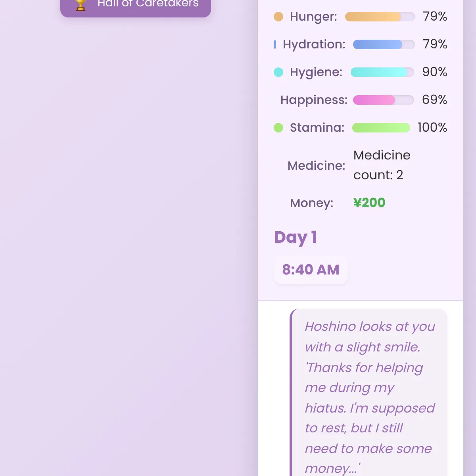Click the orange Hunger progress bar
Image resolution: width=476 pixels, height=476 pixels.
(380, 17)
